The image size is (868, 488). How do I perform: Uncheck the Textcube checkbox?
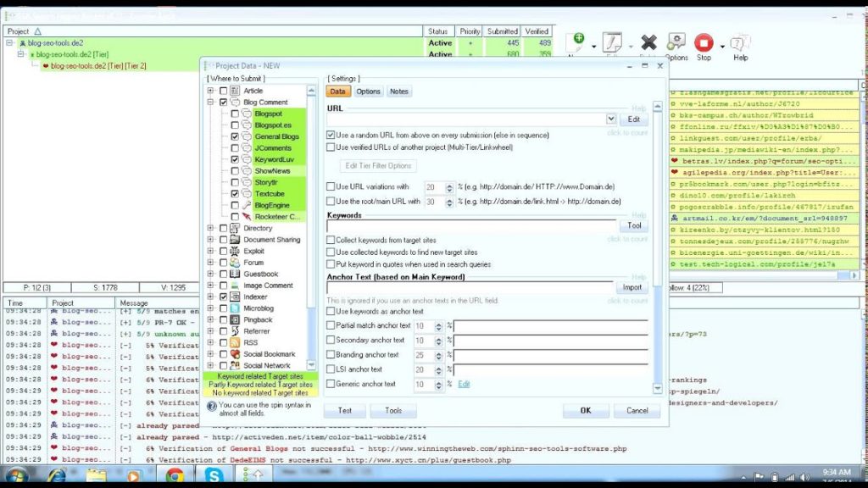pos(235,194)
